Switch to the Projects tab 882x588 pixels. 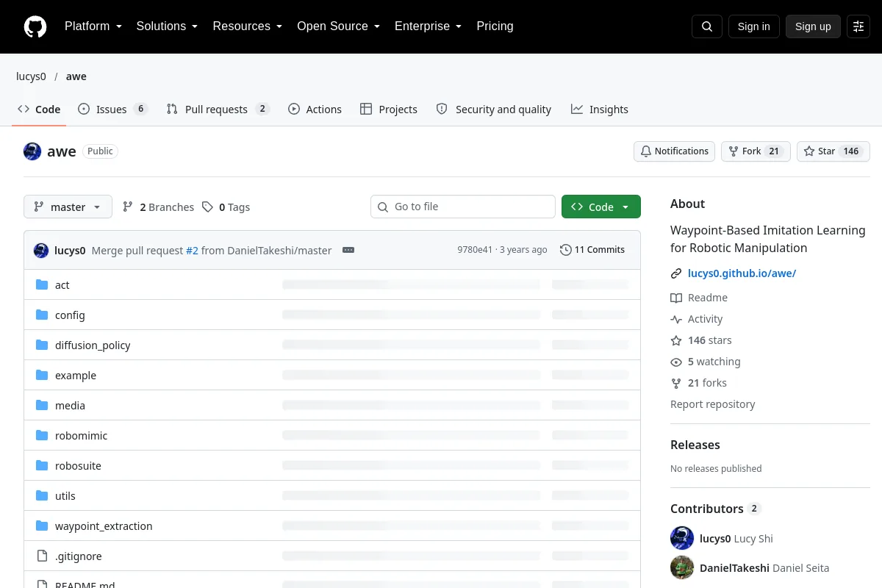tap(389, 109)
